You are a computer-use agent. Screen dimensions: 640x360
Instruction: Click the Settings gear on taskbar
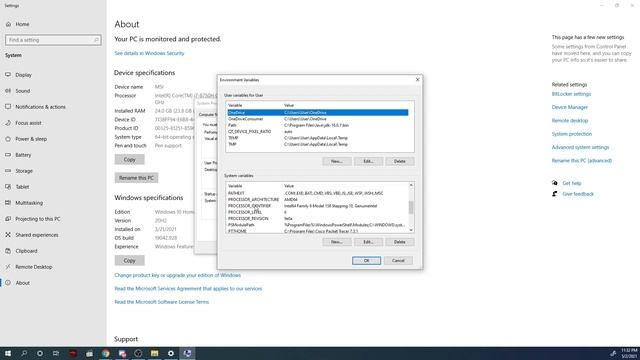[171, 353]
